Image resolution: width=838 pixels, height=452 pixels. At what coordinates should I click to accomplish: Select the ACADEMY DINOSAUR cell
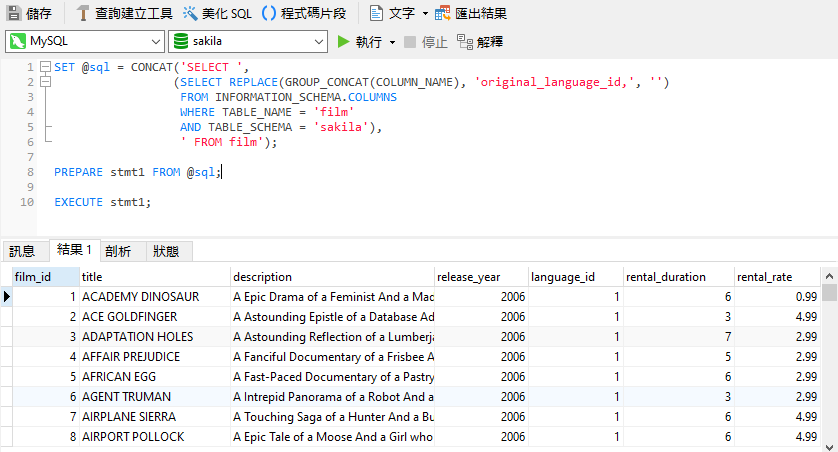(154, 297)
